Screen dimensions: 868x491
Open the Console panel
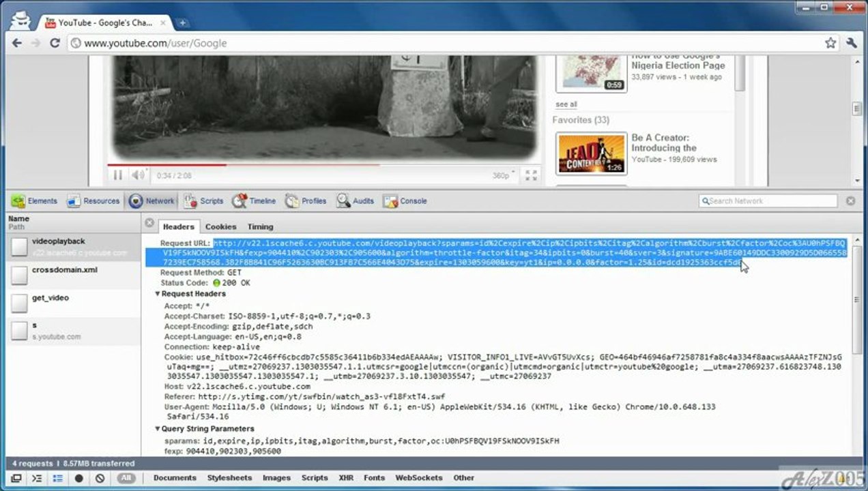pos(405,201)
